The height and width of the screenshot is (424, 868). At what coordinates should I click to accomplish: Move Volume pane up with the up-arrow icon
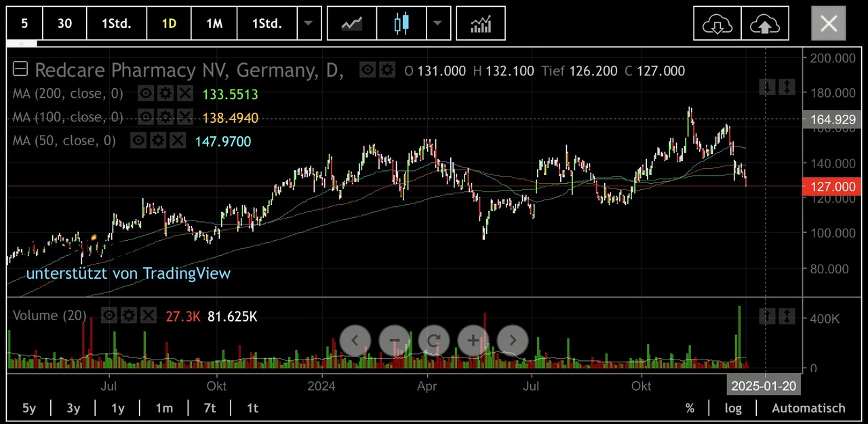[x=767, y=315]
